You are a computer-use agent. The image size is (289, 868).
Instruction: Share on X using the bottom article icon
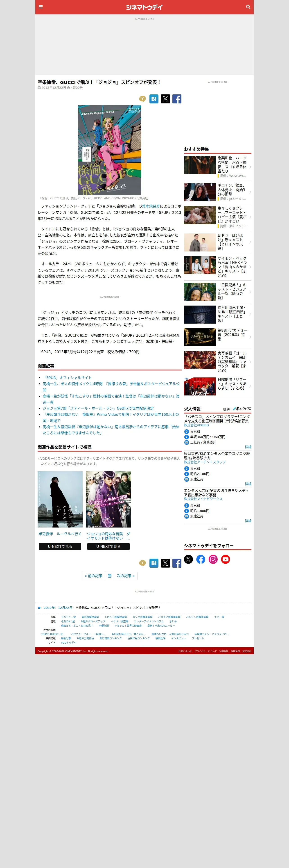pos(165,563)
